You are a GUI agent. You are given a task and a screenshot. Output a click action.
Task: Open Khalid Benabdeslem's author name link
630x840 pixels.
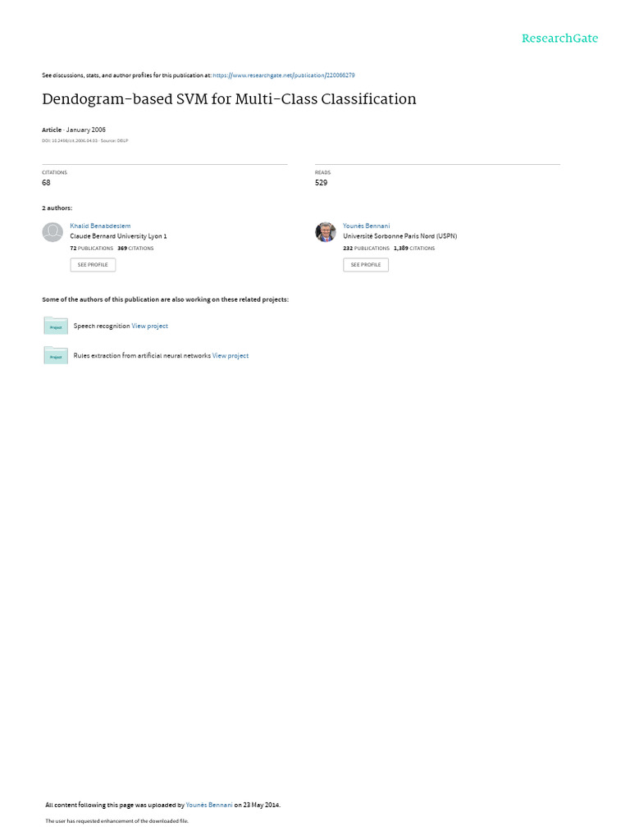coord(100,226)
